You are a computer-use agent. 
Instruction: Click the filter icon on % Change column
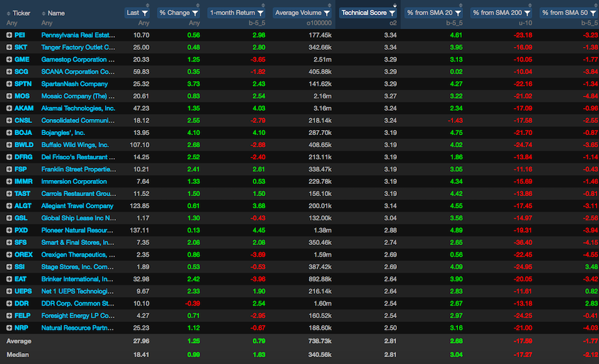pos(195,13)
